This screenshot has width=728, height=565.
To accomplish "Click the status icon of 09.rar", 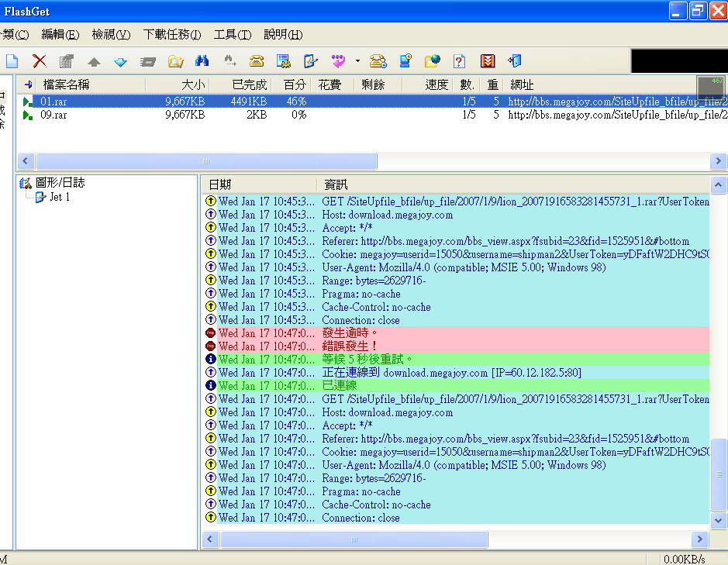I will click(28, 115).
